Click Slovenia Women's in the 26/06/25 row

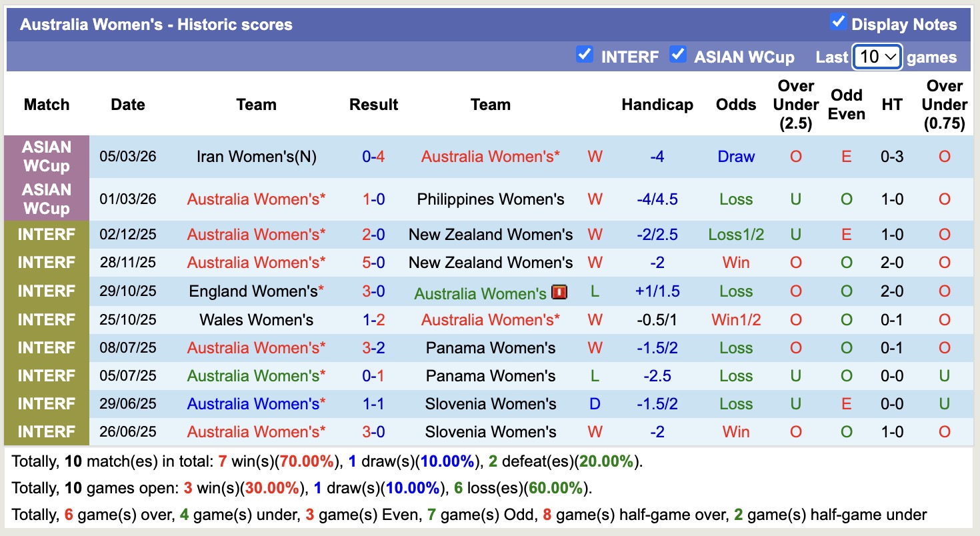tap(491, 431)
